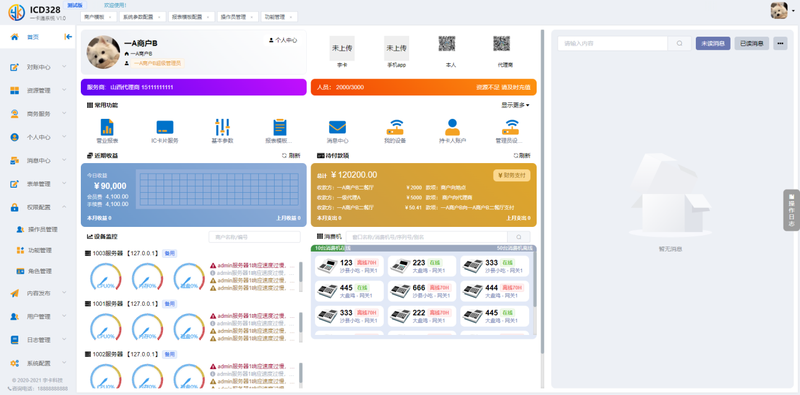This screenshot has width=800, height=395.
Task: Click the 对账中心 sidebar icon
Action: pyautogui.click(x=15, y=67)
